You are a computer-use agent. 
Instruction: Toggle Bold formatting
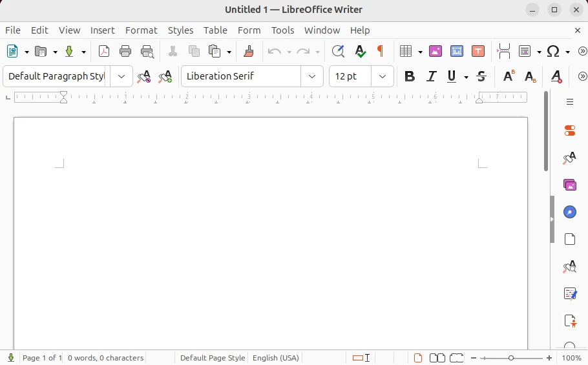pos(409,76)
